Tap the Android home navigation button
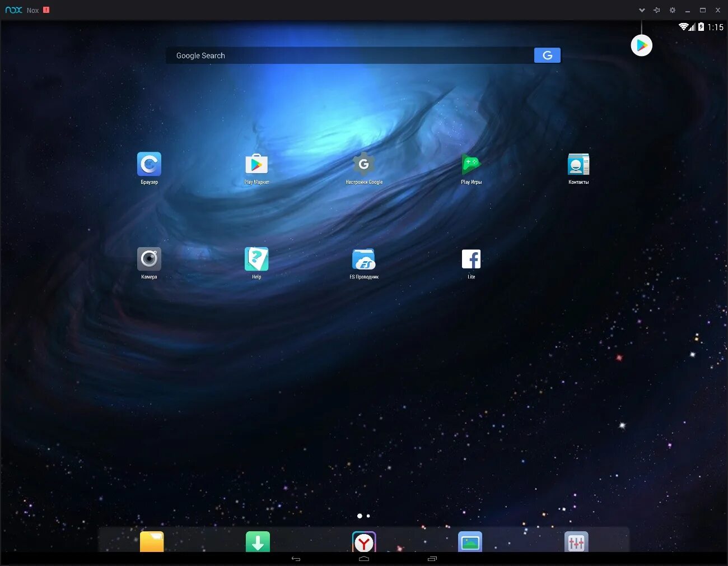 [364, 559]
